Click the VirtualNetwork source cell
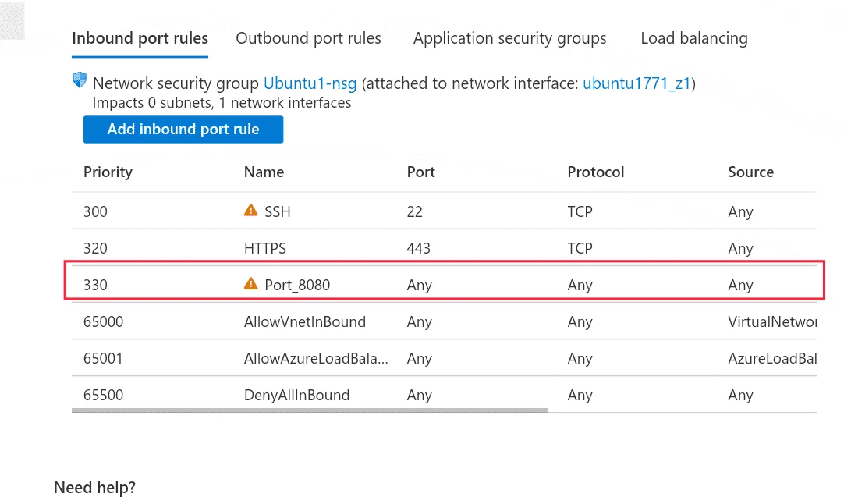The height and width of the screenshot is (504, 844). tap(772, 321)
